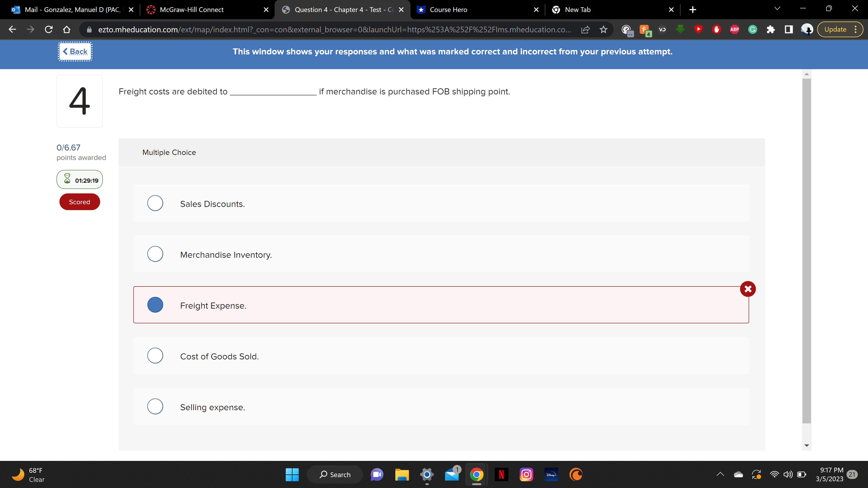
Task: Click the Update browser button
Action: pyautogui.click(x=835, y=30)
